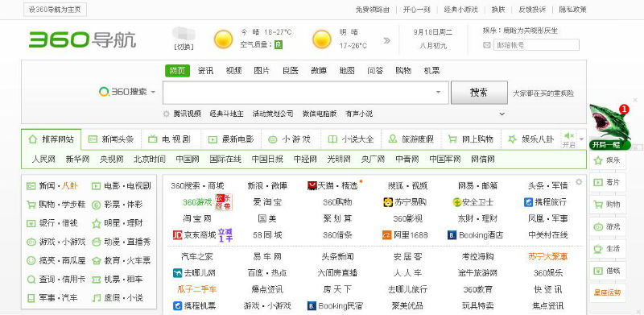Open the 360搜索 engine selector dropdown

point(127,92)
